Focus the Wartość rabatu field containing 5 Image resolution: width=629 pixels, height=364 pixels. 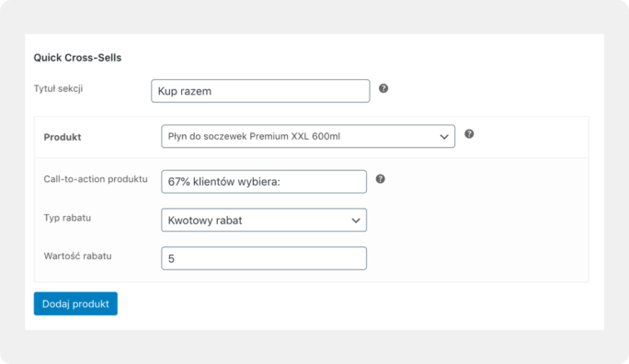pos(264,258)
